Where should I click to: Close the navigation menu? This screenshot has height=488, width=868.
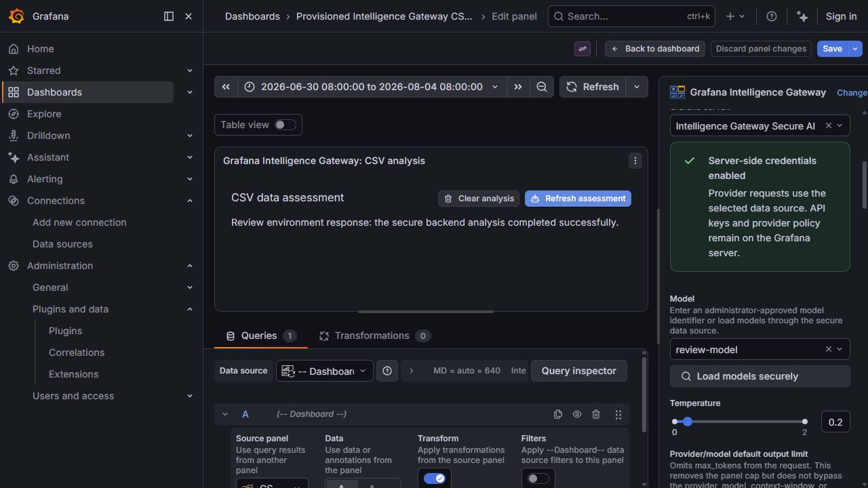click(x=189, y=16)
